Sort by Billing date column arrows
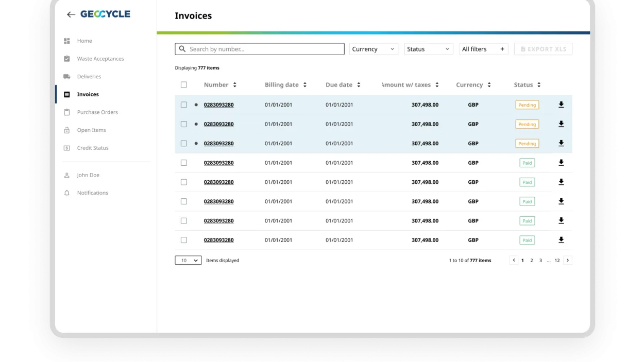This screenshot has height=362, width=644. [305, 85]
